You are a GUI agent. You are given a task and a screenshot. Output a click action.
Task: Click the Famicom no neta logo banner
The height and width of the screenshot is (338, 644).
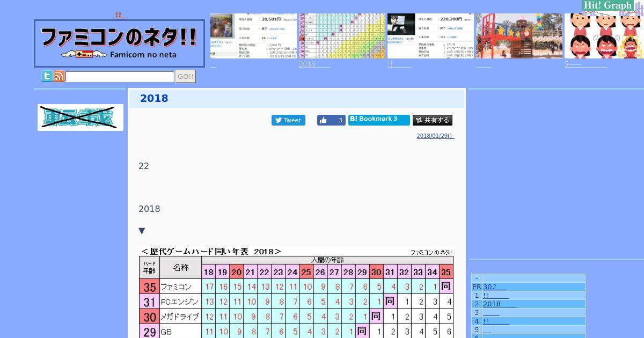coord(119,43)
